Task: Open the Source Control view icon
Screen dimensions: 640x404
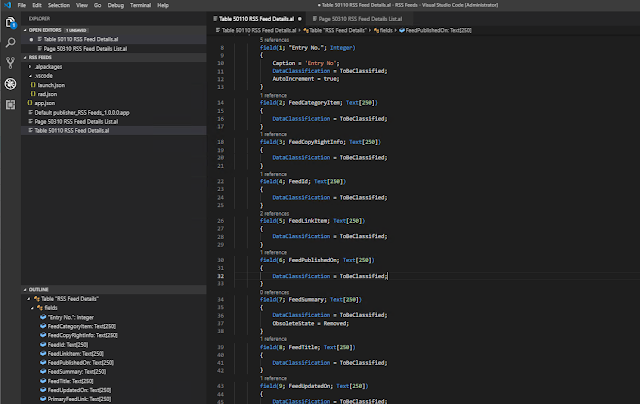Action: 11,63
